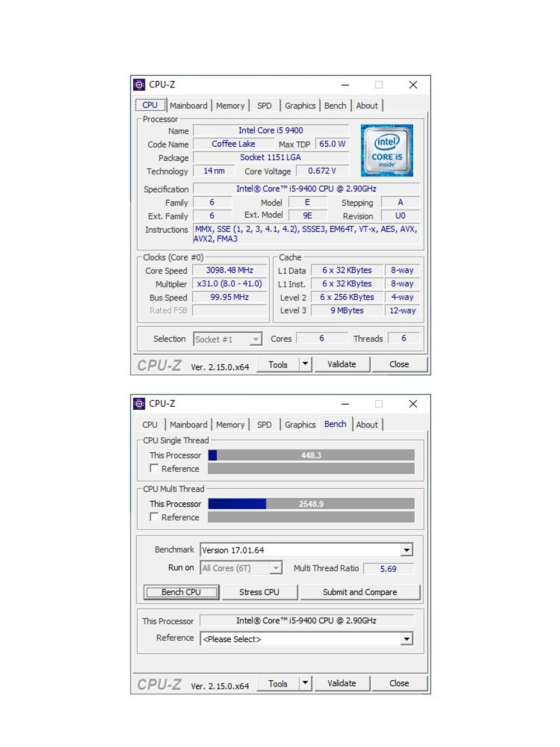Click the Code Name value Coffee Lake

[x=234, y=144]
